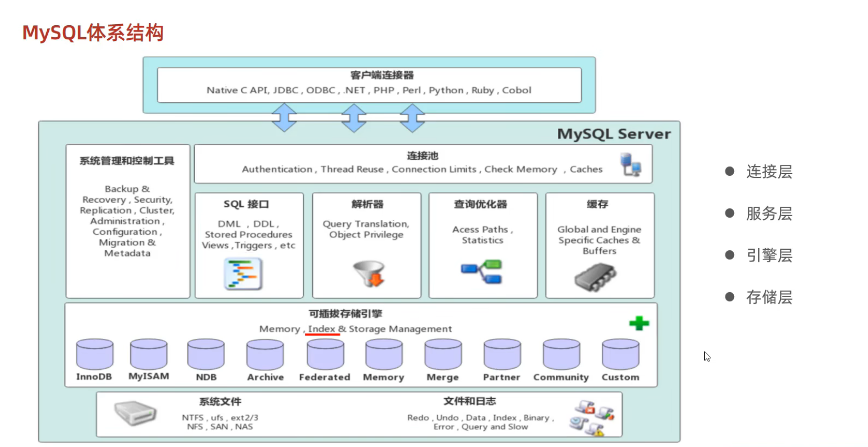This screenshot has height=447, width=868.
Task: Click the green plus icon in storage engines
Action: [x=639, y=323]
